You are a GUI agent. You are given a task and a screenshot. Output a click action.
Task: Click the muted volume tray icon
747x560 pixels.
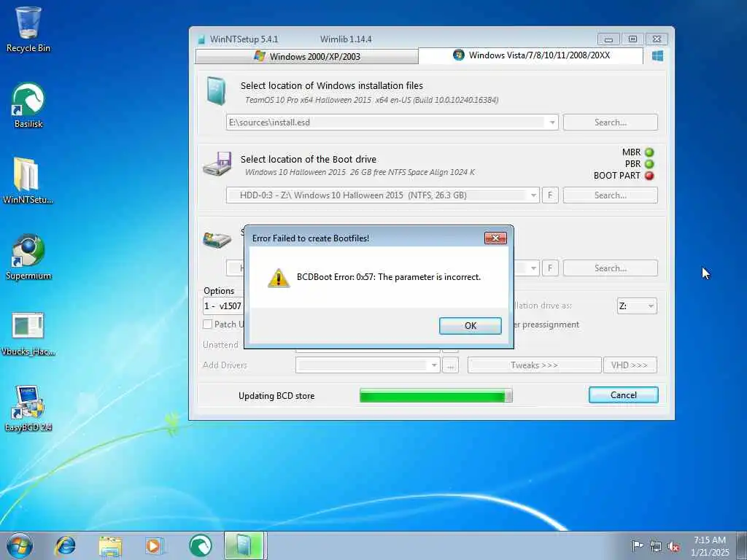[x=673, y=546]
